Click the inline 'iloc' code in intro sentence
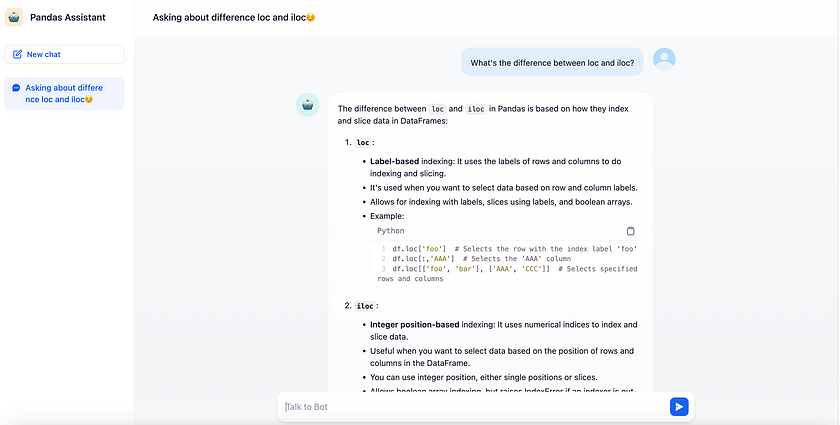The image size is (840, 425). [476, 109]
